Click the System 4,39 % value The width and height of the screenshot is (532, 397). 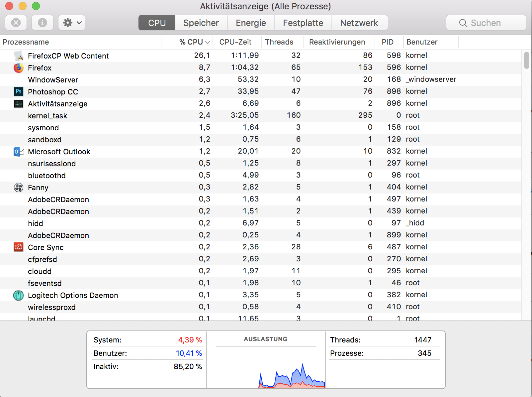pos(190,340)
